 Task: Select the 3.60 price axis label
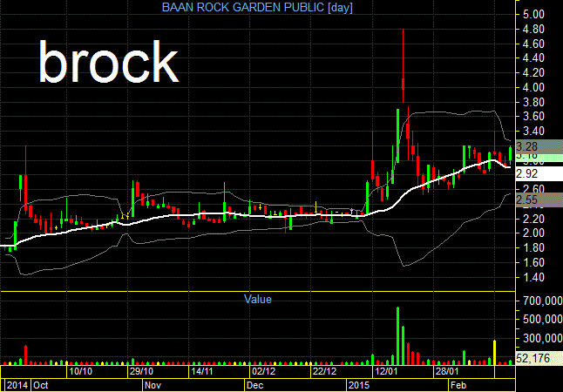(x=534, y=117)
